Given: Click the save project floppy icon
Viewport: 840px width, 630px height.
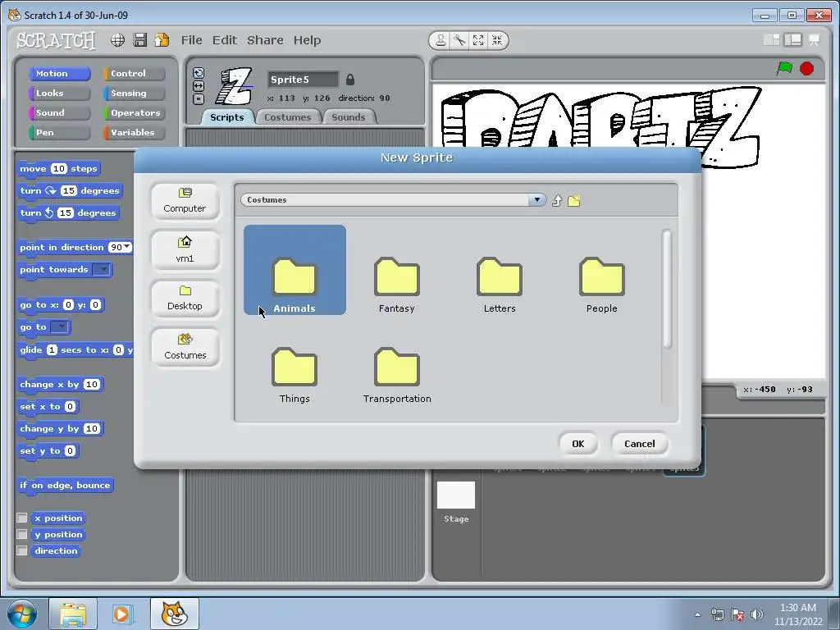Looking at the screenshot, I should tap(139, 40).
